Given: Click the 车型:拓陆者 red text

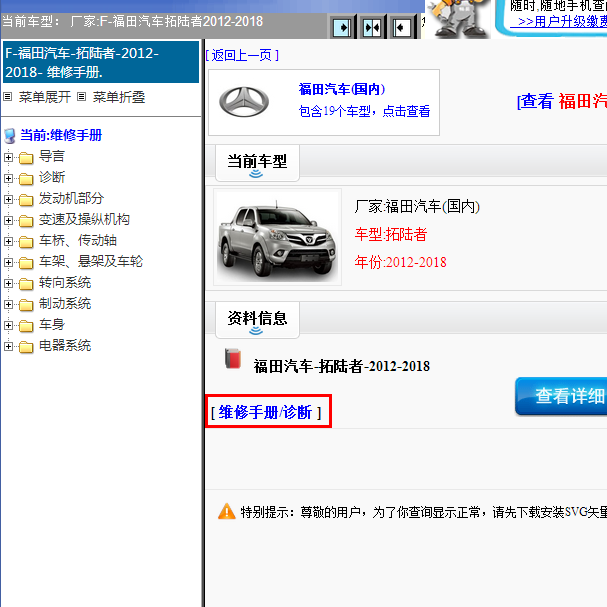Looking at the screenshot, I should coord(391,234).
